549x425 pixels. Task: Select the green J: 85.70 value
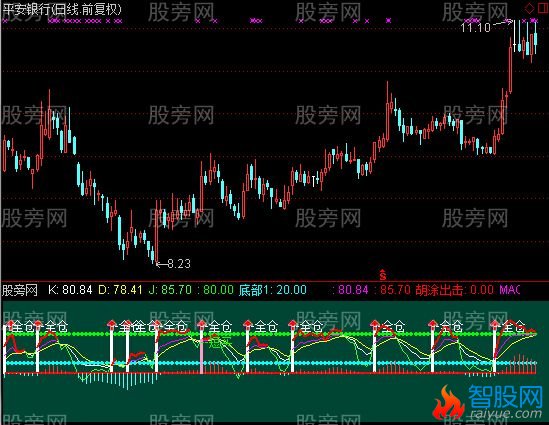(170, 290)
